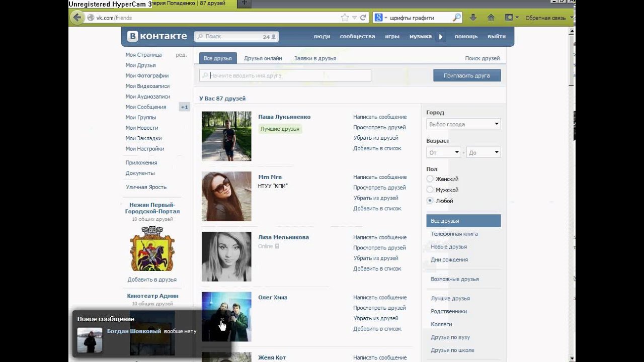
Task: Open the Выбор города dropdown
Action: [463, 124]
